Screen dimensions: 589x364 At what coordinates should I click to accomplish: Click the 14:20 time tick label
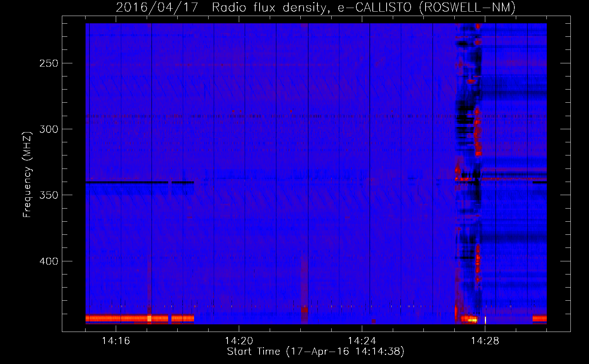pyautogui.click(x=239, y=341)
